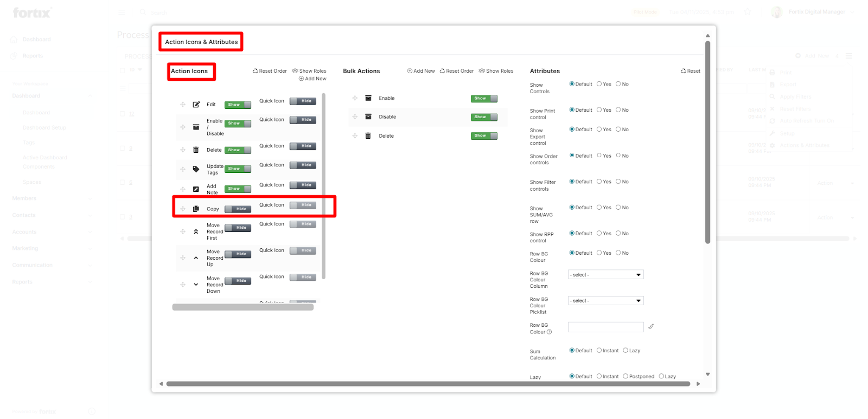Select Yes for Show Print control
Viewport: 868px width, 419px height.
click(x=599, y=110)
